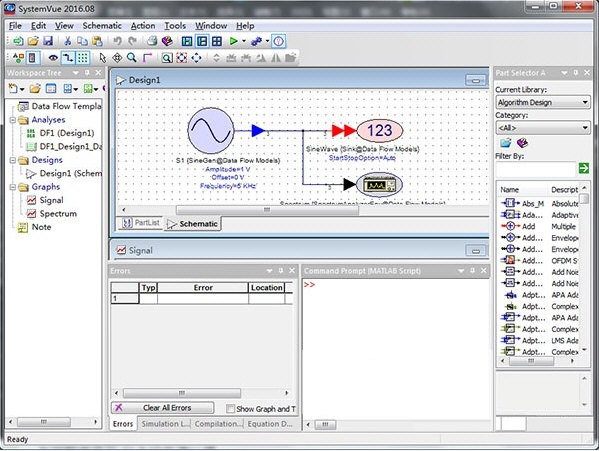This screenshot has width=599, height=451.
Task: Open the Category <All> dropdown
Action: (542, 128)
